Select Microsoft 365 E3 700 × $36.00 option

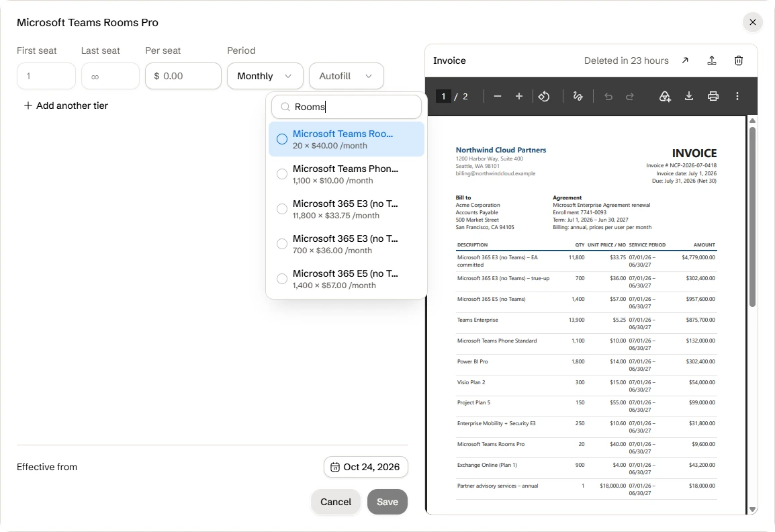click(347, 244)
